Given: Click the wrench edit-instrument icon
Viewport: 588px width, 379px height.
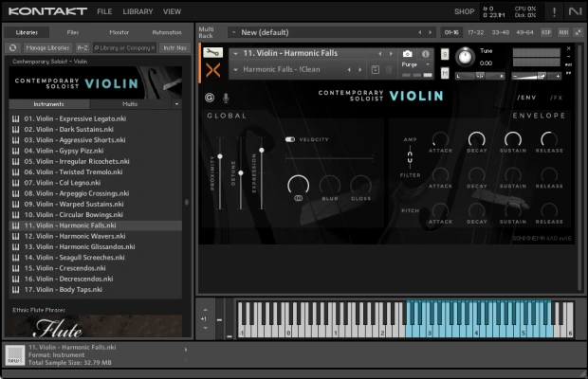Looking at the screenshot, I should pyautogui.click(x=214, y=53).
